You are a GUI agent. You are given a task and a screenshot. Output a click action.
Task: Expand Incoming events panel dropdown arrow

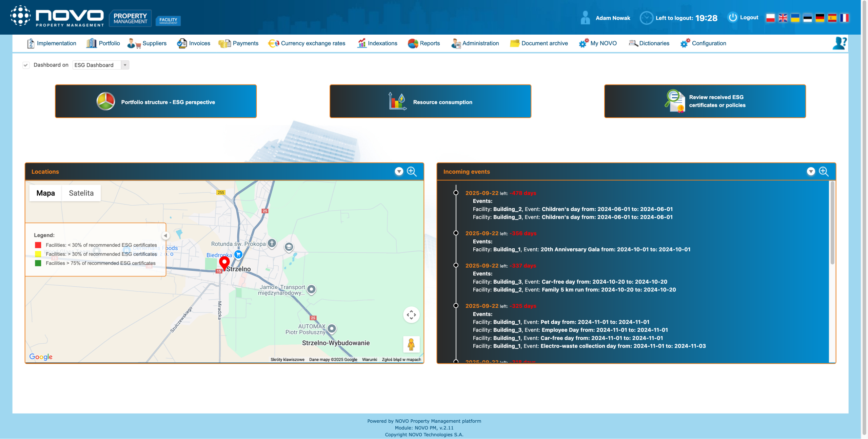click(811, 171)
